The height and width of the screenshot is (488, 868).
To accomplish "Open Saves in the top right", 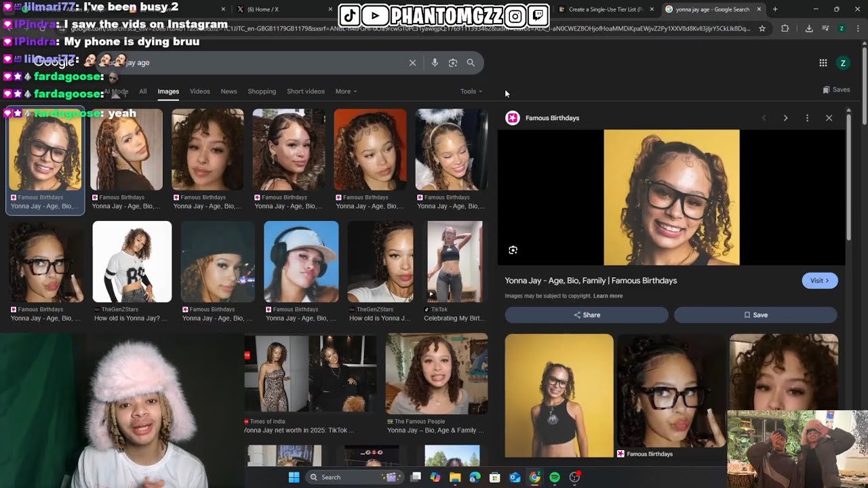I will [836, 89].
